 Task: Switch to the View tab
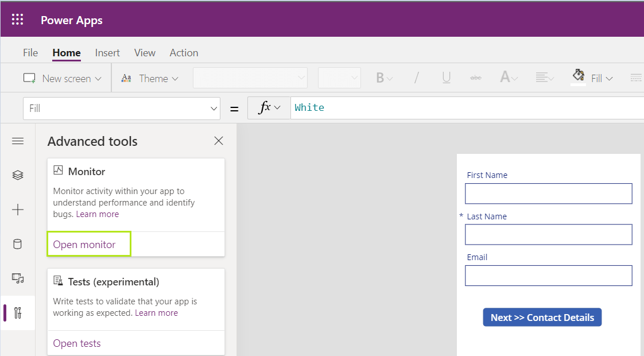(x=145, y=53)
